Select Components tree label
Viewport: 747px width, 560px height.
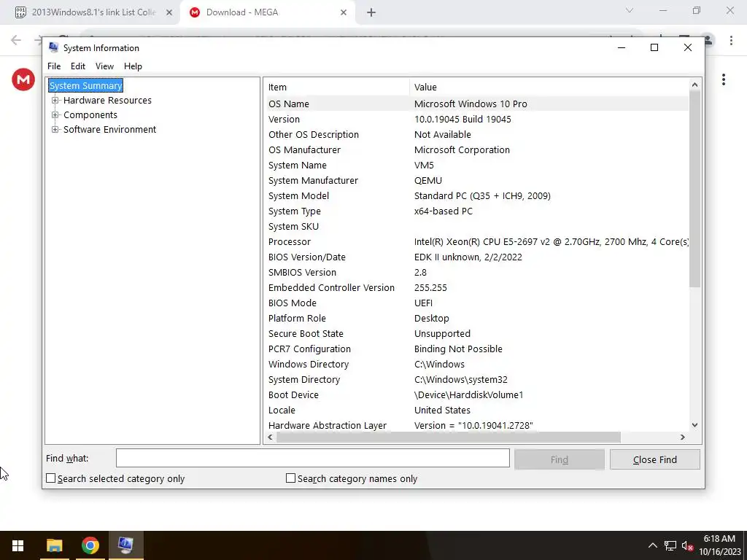(90, 114)
